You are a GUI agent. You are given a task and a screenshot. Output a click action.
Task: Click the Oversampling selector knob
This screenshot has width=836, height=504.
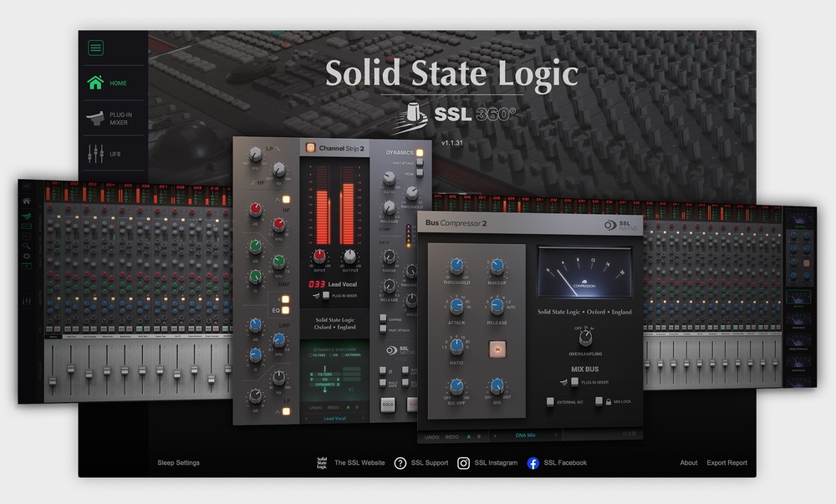pyautogui.click(x=585, y=337)
